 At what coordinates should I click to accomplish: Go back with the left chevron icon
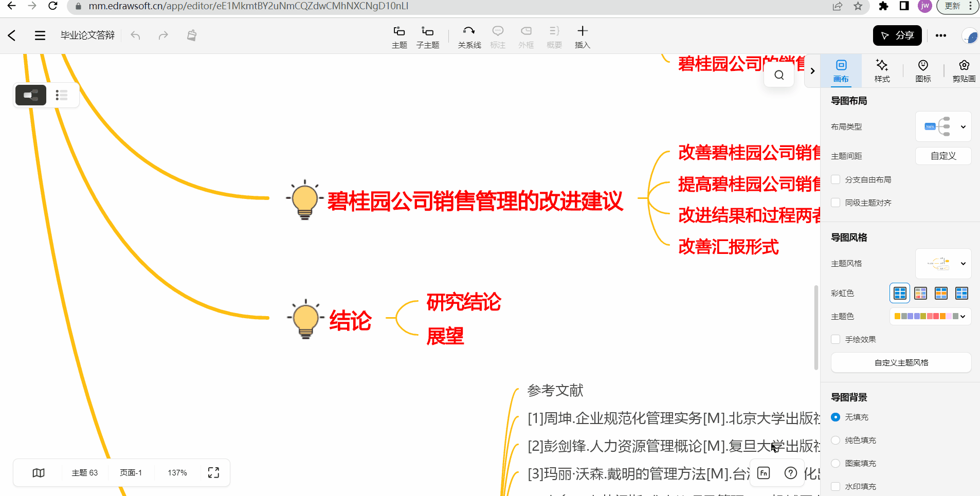click(x=12, y=35)
